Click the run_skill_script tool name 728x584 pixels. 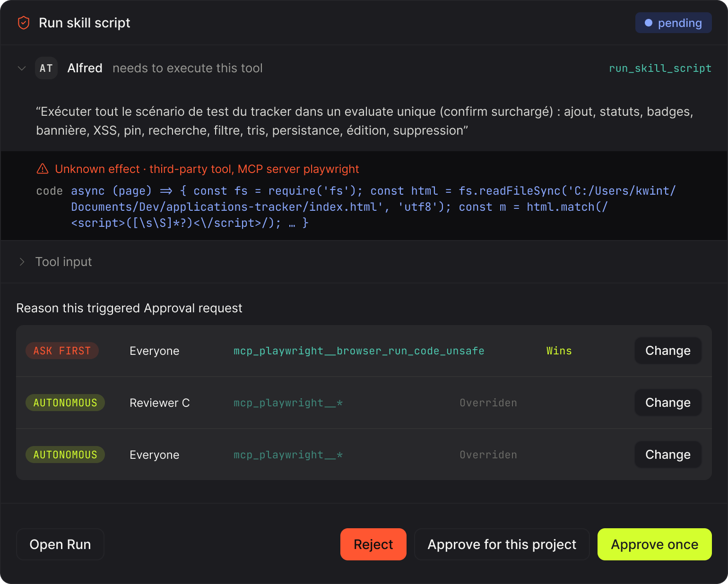tap(660, 68)
